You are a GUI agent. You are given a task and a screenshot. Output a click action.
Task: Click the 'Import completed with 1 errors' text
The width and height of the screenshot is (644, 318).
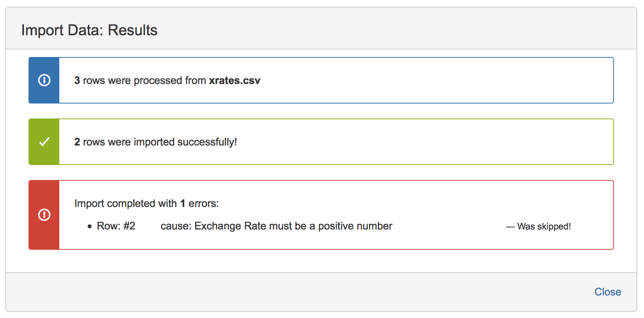[146, 203]
